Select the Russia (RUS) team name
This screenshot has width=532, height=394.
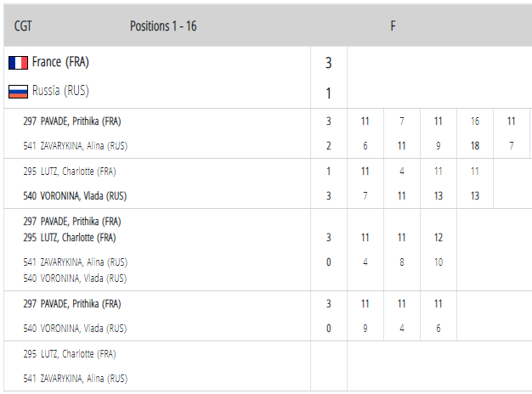click(60, 91)
